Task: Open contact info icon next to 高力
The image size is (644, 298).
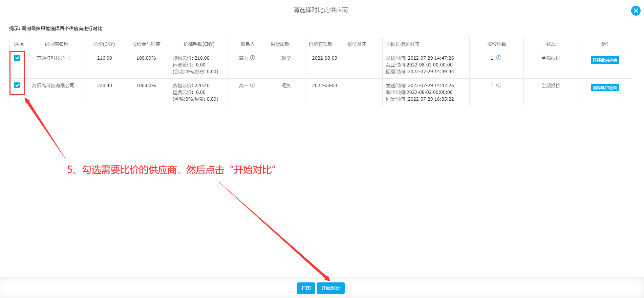Action: [253, 58]
